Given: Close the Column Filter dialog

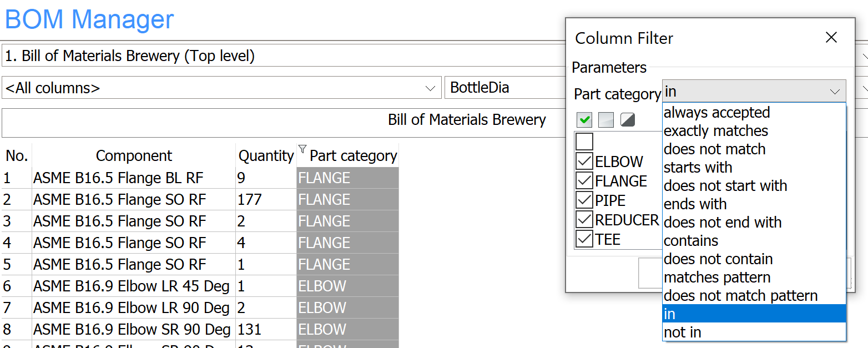Looking at the screenshot, I should [x=831, y=37].
